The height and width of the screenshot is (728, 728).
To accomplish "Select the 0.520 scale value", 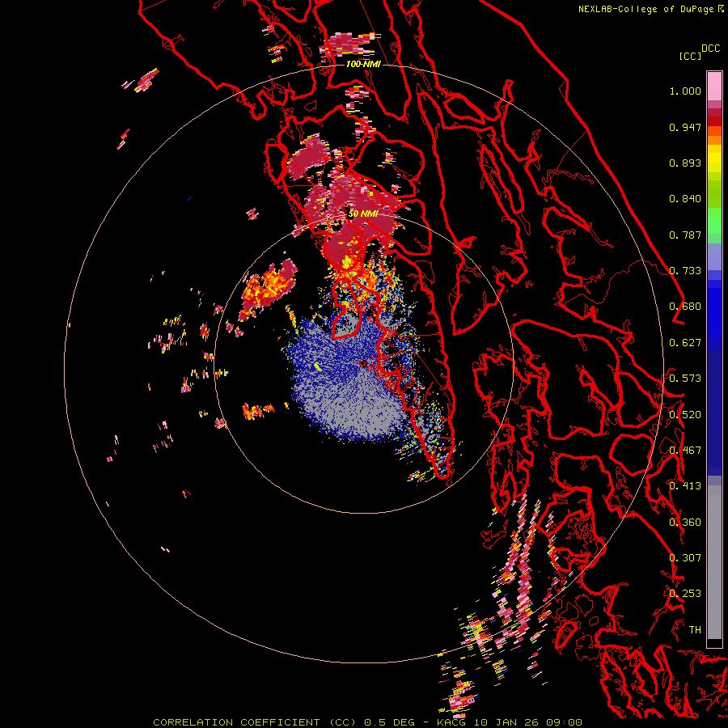I will [685, 415].
